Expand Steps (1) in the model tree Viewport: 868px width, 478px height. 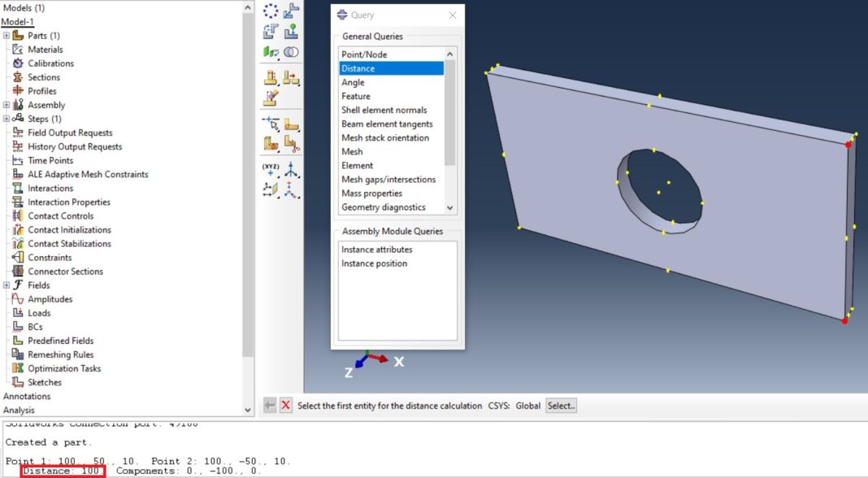6,118
